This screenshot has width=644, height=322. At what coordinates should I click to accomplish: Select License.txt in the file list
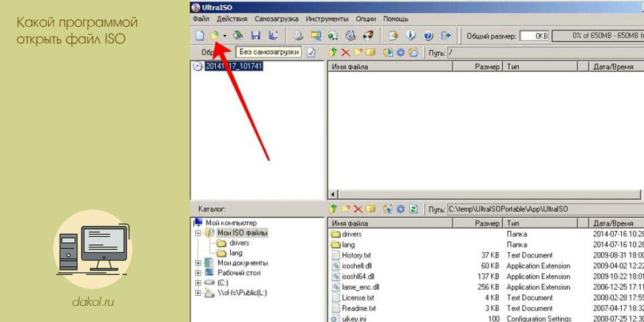coord(358,297)
